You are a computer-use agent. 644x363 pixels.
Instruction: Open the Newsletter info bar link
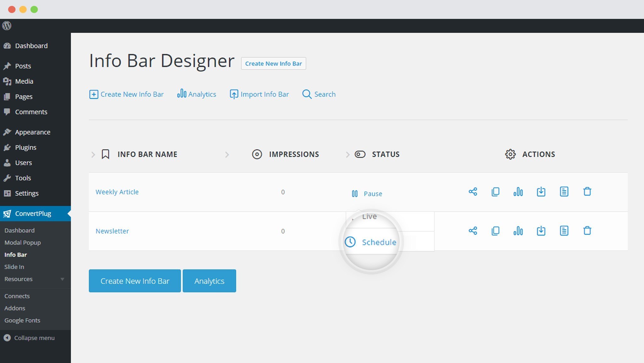(x=112, y=231)
